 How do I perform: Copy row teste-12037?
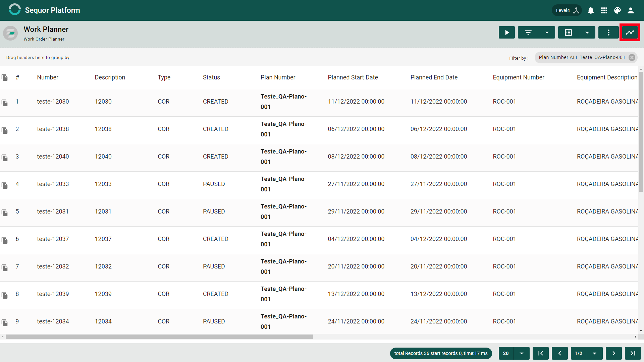[x=5, y=240]
